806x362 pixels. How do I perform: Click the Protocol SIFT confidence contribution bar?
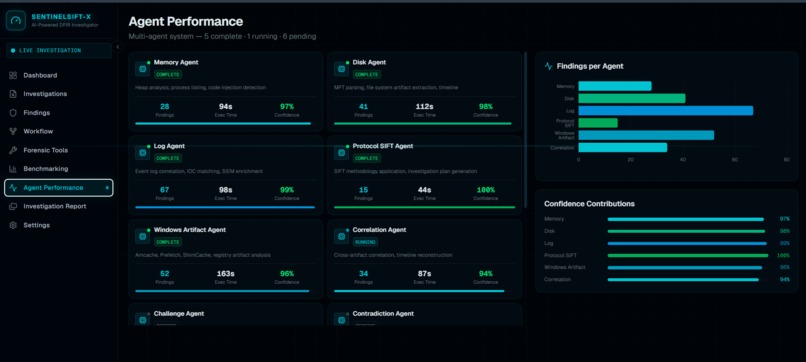coord(688,256)
